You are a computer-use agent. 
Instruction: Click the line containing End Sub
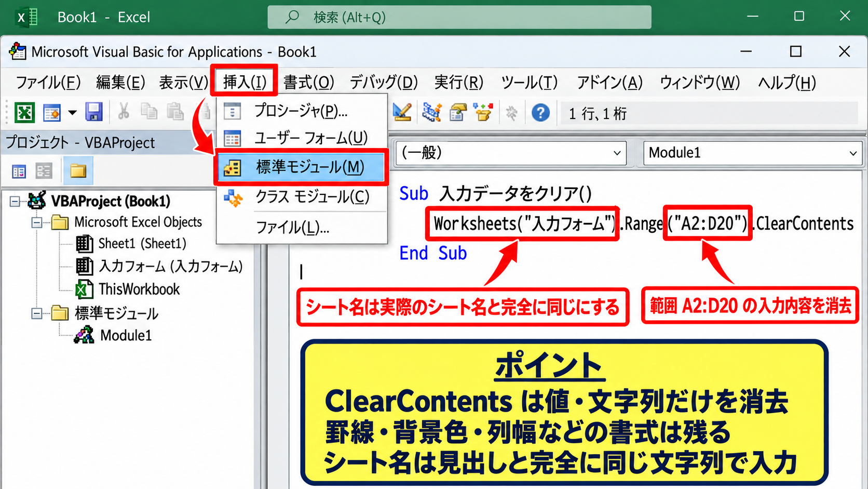coord(433,253)
